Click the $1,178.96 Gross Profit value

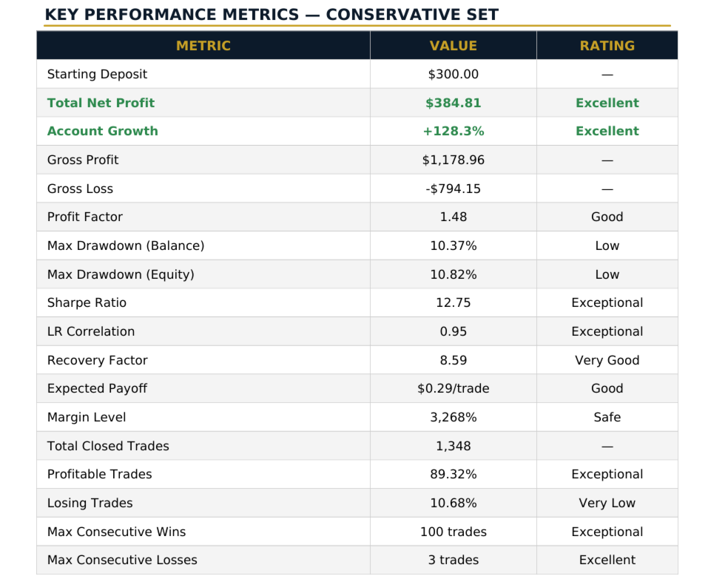coord(453,160)
